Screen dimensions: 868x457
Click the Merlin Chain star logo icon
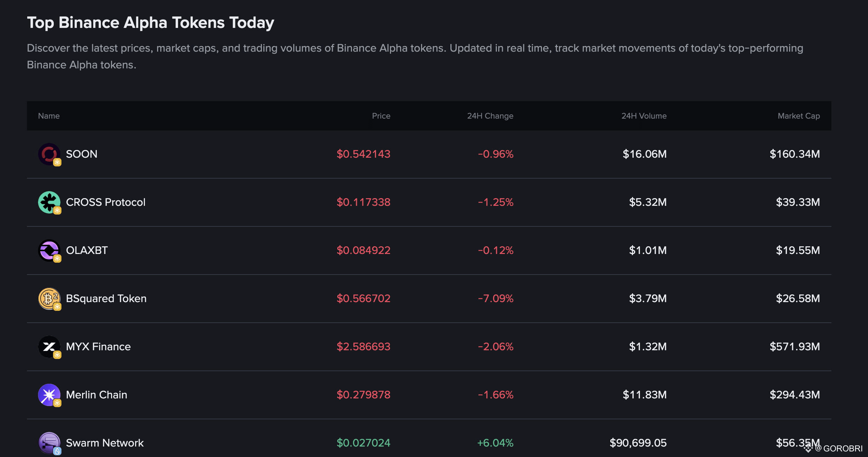click(x=49, y=395)
